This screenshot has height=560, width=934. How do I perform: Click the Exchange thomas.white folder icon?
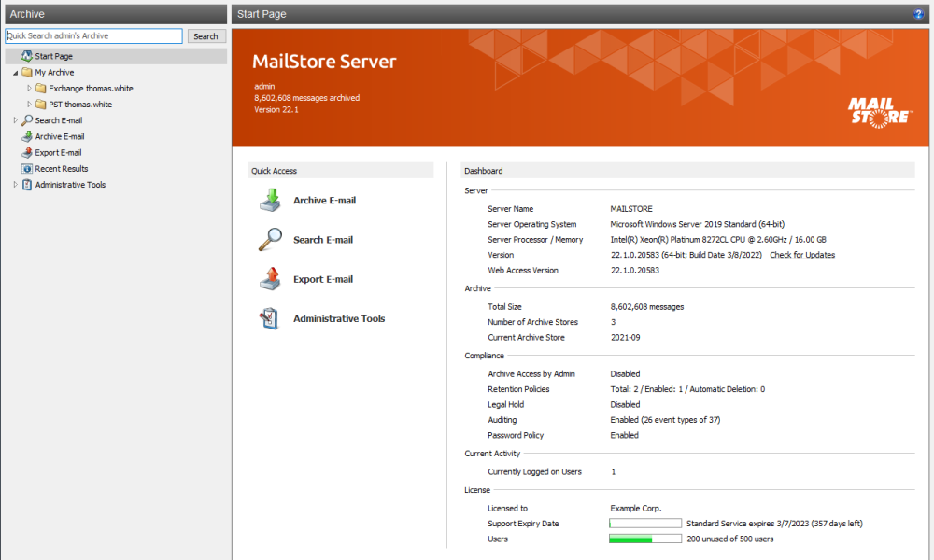pos(41,89)
